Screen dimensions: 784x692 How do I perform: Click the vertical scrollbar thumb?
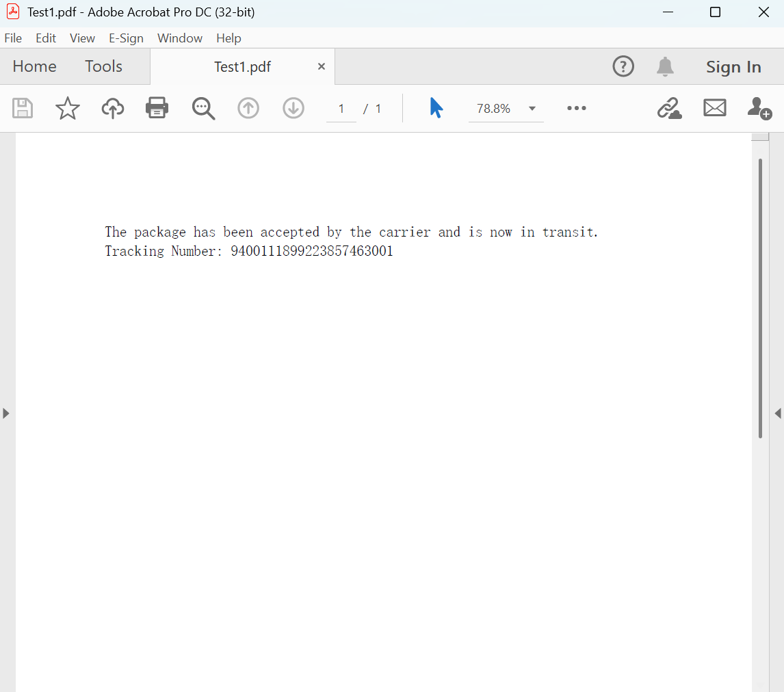(760, 298)
